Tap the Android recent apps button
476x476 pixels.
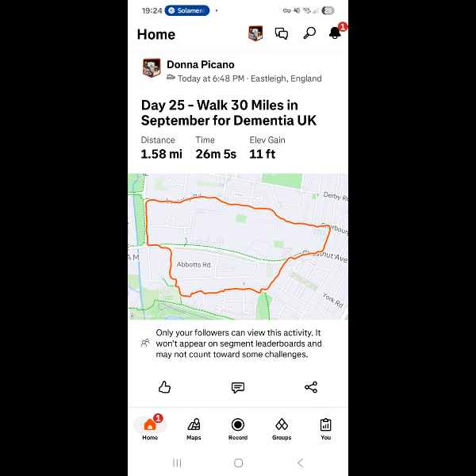click(x=177, y=463)
